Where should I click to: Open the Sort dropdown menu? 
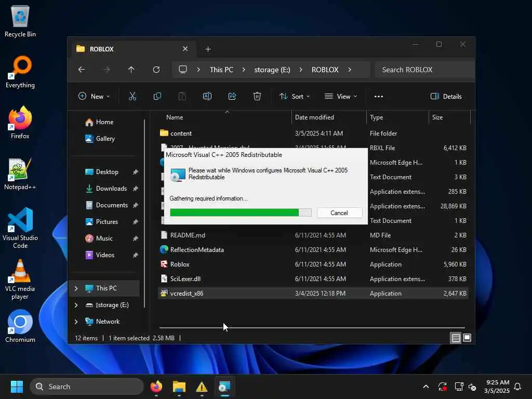(295, 96)
